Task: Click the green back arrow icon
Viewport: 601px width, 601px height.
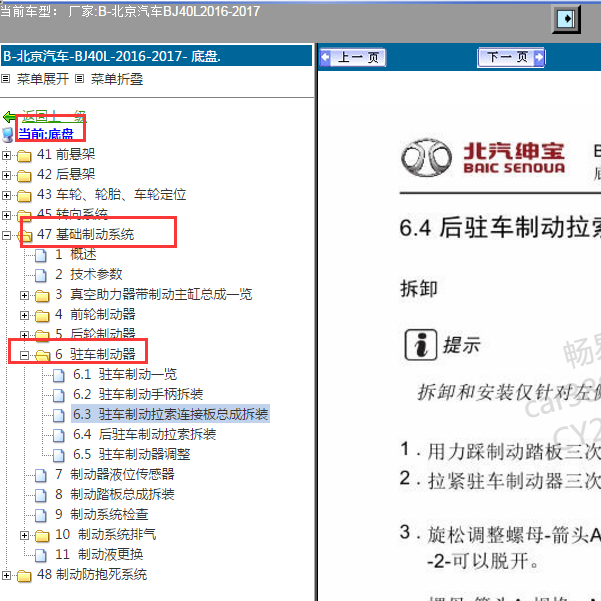Action: 9,117
